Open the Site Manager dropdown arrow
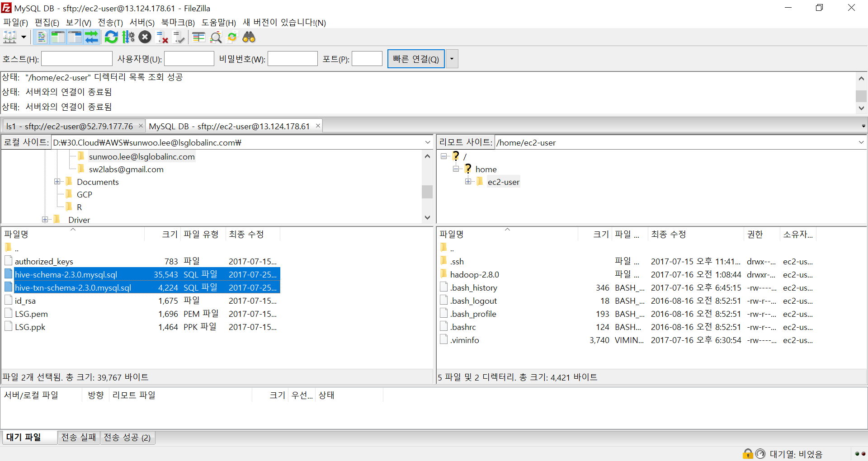 (x=24, y=37)
